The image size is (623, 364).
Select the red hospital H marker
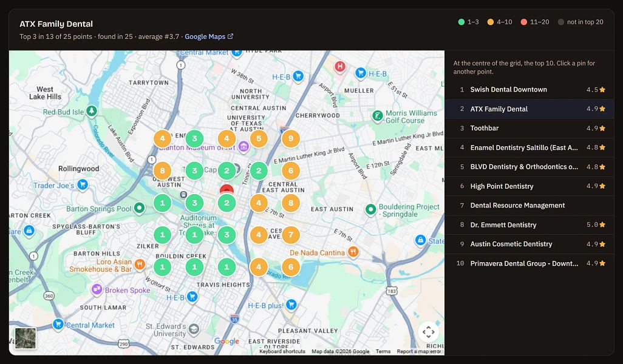click(339, 66)
